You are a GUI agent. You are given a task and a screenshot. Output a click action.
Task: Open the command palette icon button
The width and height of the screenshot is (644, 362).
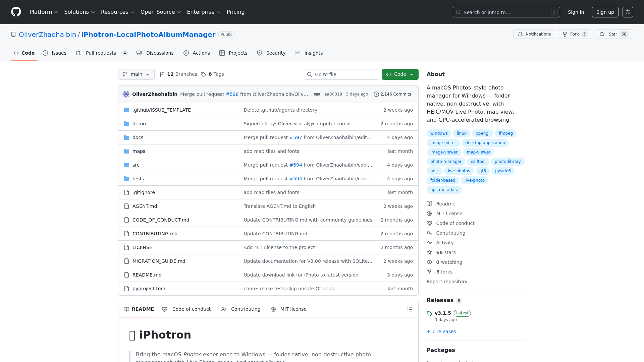pos(628,12)
